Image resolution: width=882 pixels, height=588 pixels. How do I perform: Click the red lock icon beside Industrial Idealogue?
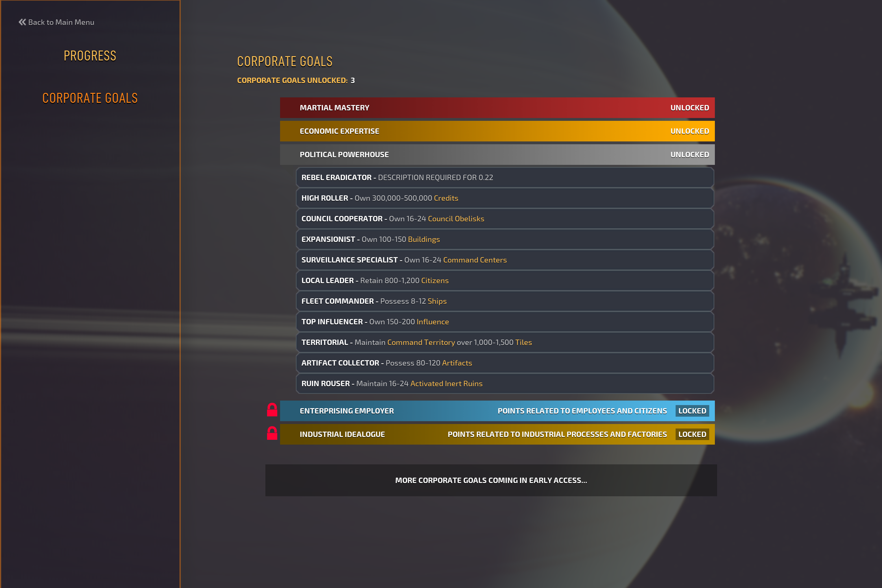[272, 434]
